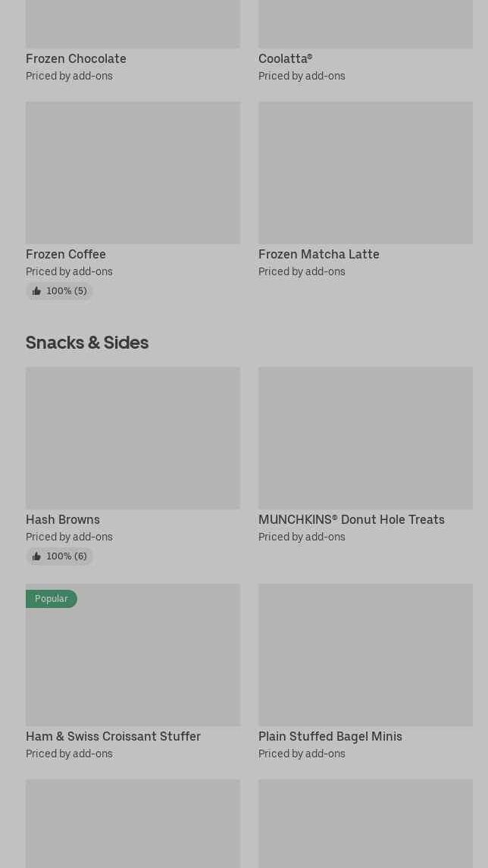Click the Frozen Matcha Latte product image
The image size is (488, 868).
coord(365,173)
